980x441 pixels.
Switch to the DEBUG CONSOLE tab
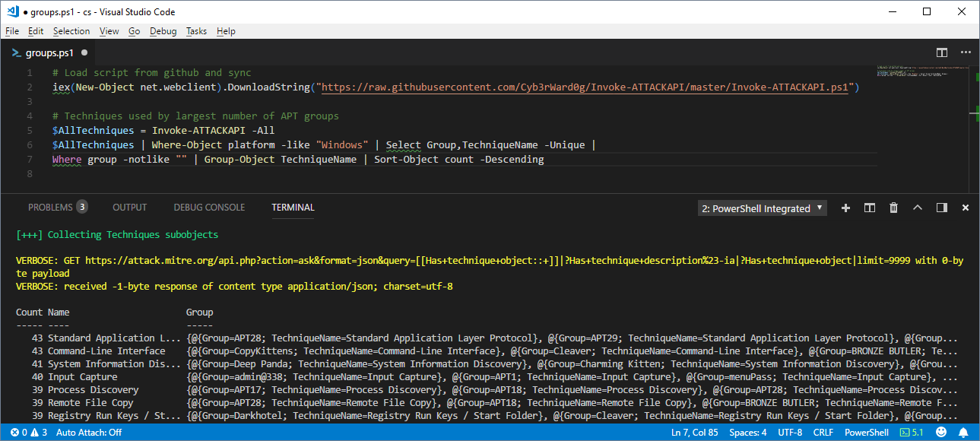coord(209,207)
